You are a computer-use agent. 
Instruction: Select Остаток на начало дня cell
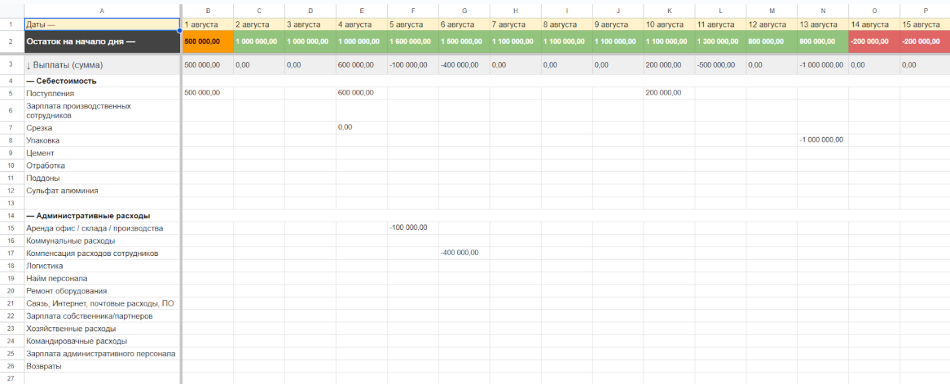(102, 42)
